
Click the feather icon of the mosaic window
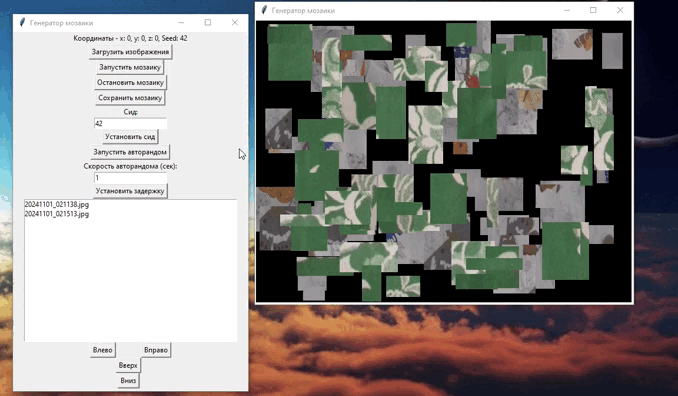point(264,10)
